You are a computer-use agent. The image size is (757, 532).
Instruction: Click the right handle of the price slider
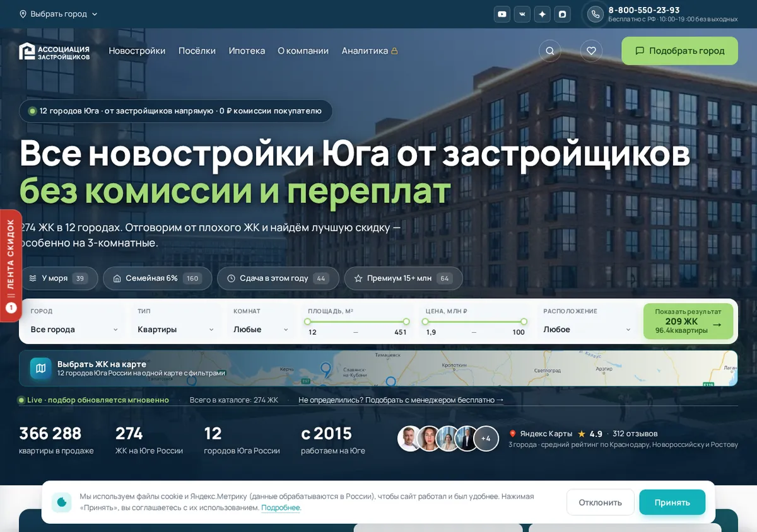pos(524,321)
